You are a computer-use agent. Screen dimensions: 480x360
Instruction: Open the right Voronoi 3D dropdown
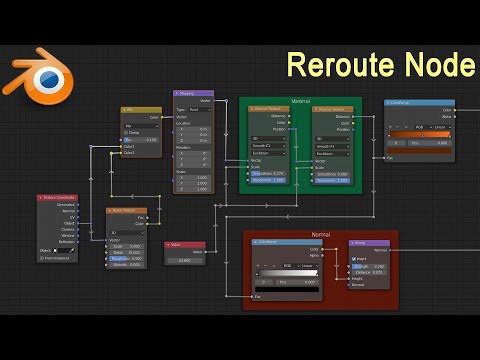click(x=333, y=139)
